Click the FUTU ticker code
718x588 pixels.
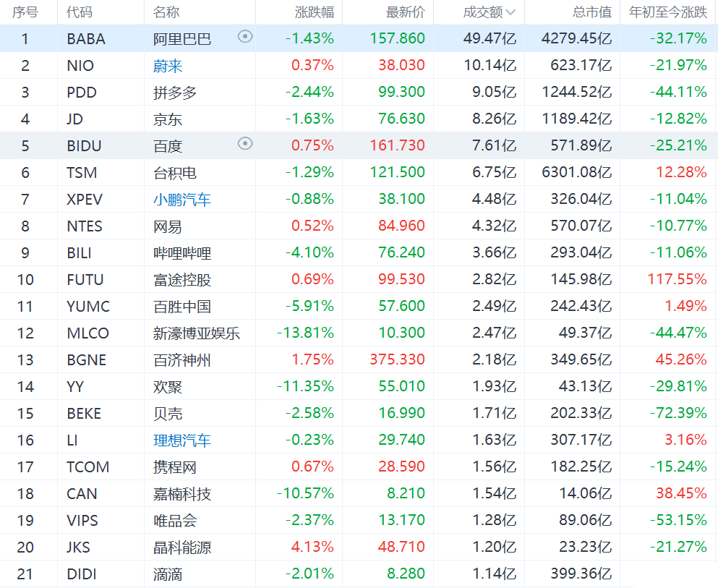85,280
